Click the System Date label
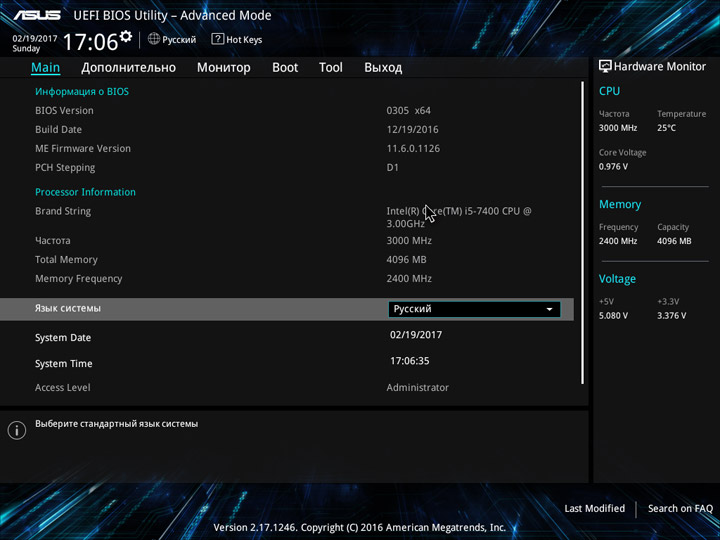Viewport: 720px width, 540px height. click(x=63, y=338)
